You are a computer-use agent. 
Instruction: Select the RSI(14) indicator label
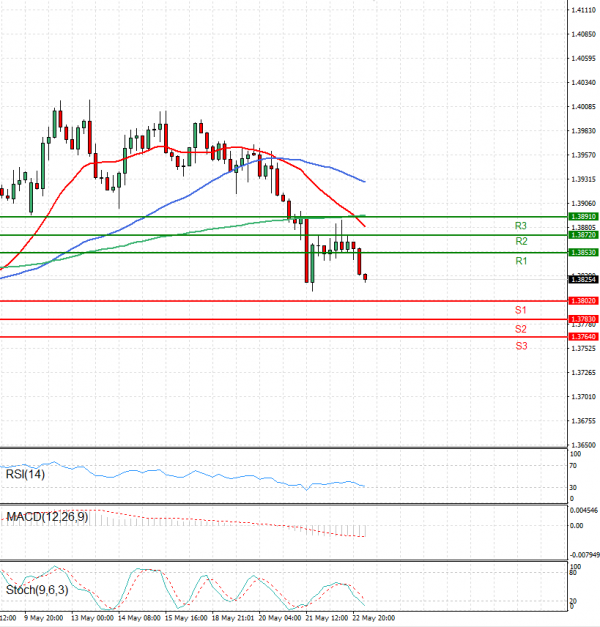25,474
